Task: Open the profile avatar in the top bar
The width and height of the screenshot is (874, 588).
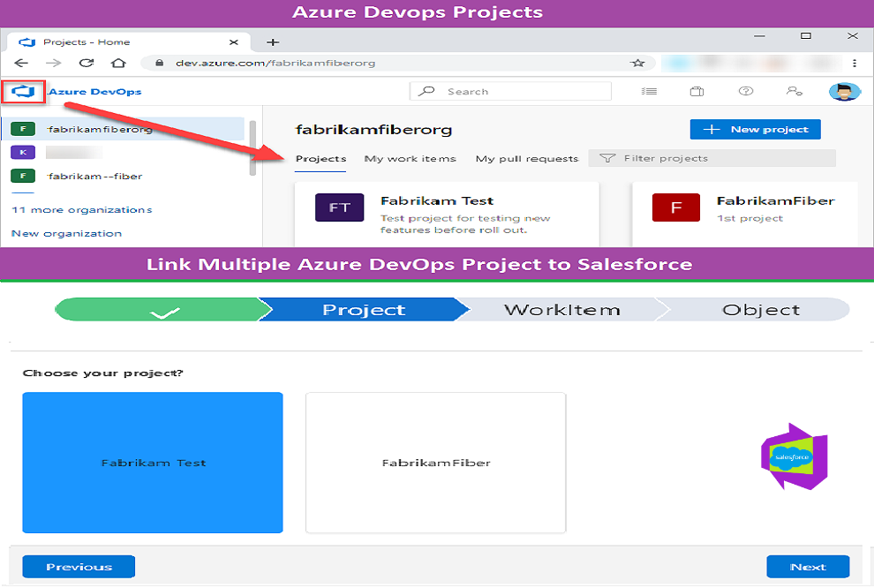Action: (x=845, y=91)
